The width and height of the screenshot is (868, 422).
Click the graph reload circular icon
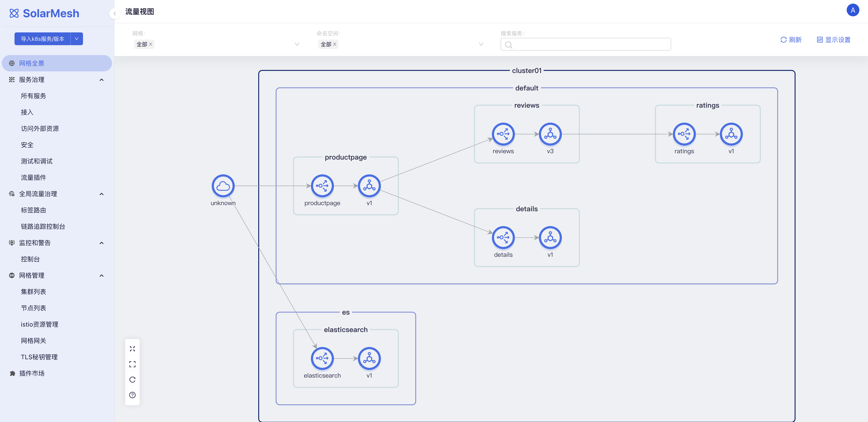[x=132, y=380]
